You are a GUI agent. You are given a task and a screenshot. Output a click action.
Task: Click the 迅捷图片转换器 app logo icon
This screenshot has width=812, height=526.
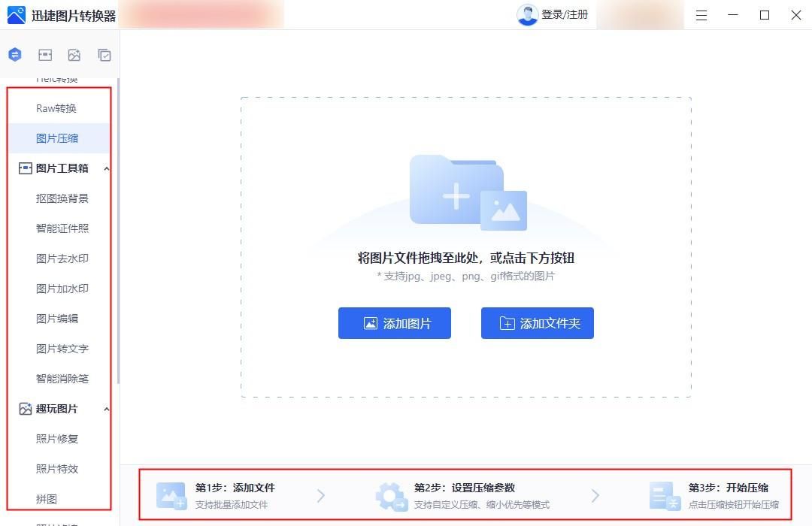pyautogui.click(x=17, y=14)
